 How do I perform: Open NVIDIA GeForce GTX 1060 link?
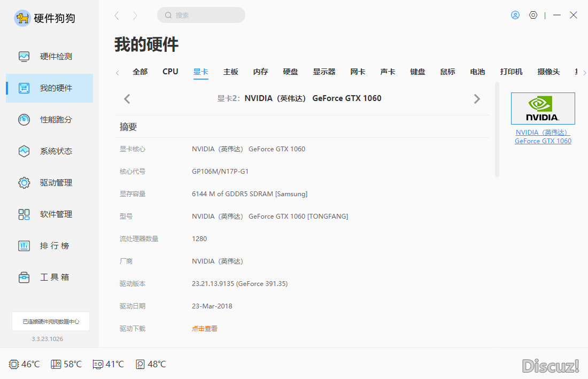[543, 137]
